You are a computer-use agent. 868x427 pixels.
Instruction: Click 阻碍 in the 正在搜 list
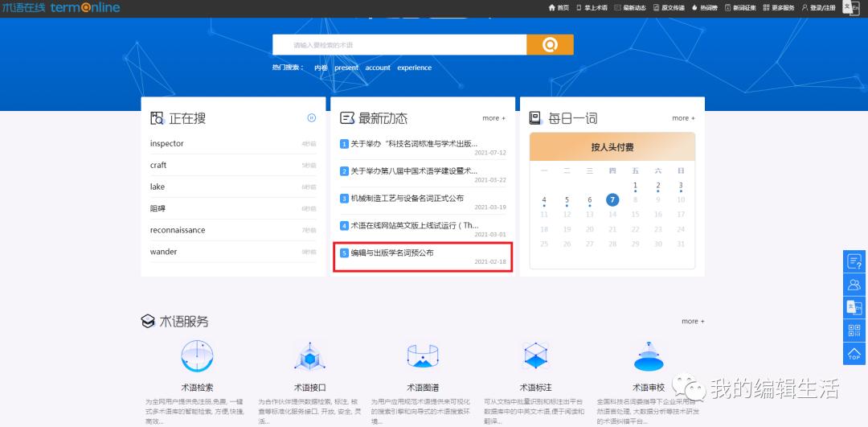click(158, 208)
